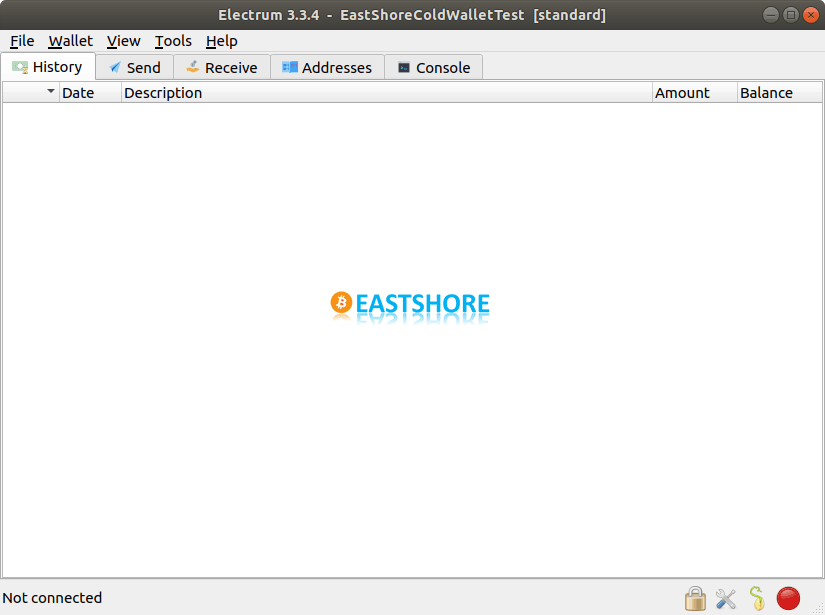This screenshot has height=615, width=825.
Task: Click the sort arrow in first column header
Action: (x=51, y=92)
